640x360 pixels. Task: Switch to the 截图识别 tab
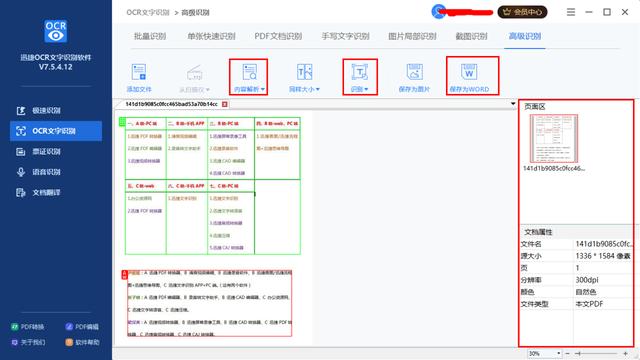click(x=471, y=36)
